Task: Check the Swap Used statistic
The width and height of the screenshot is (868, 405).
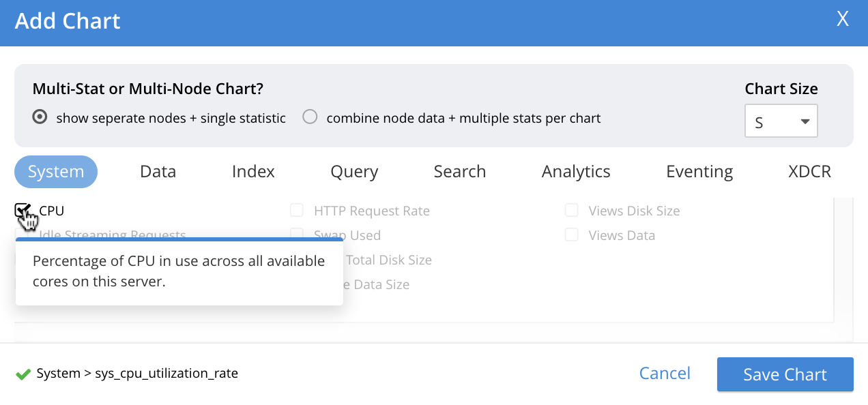Action: (297, 235)
